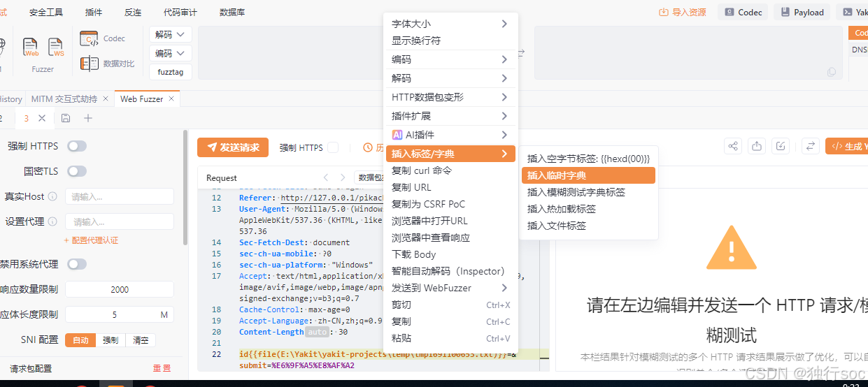Choose 复制为 CSRF PoC
Screen dimensions: 868x387
[x=450, y=204]
